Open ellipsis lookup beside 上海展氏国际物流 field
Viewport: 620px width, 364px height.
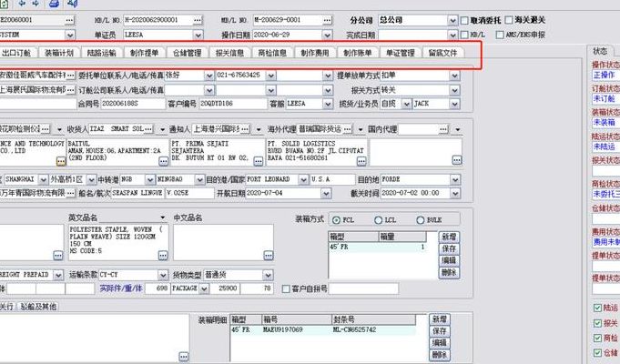(70, 90)
